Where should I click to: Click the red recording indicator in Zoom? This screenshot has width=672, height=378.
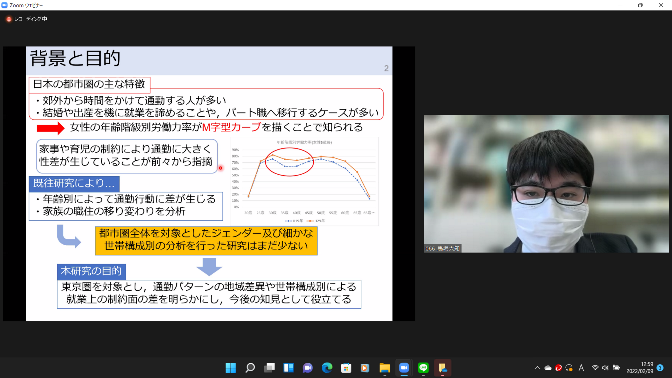click(9, 19)
